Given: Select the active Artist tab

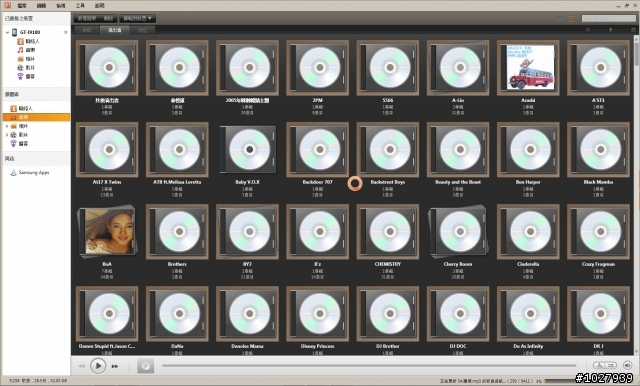Looking at the screenshot, I should pyautogui.click(x=115, y=30).
